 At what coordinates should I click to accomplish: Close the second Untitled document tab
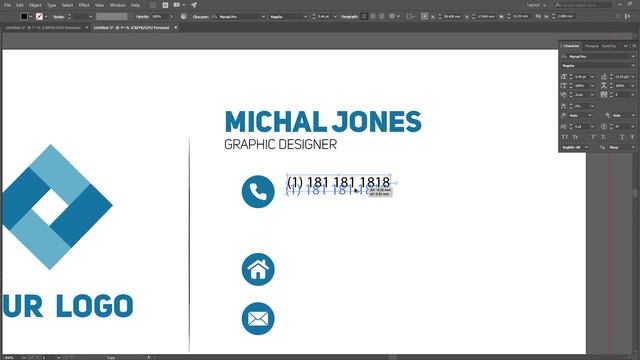pyautogui.click(x=176, y=28)
